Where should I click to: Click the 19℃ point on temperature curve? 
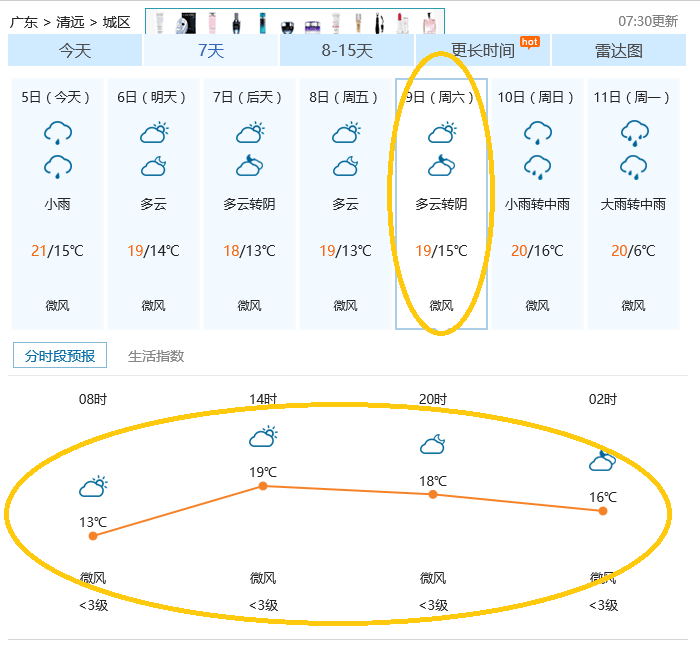263,486
